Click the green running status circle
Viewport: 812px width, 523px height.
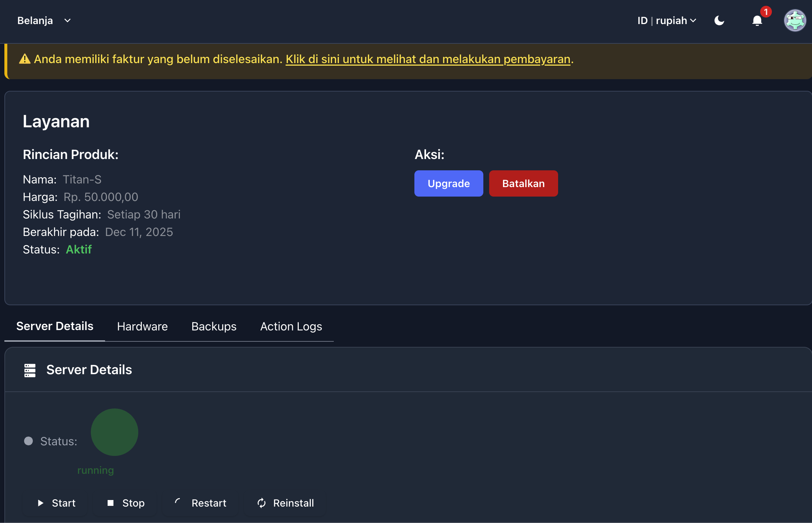pyautogui.click(x=115, y=432)
